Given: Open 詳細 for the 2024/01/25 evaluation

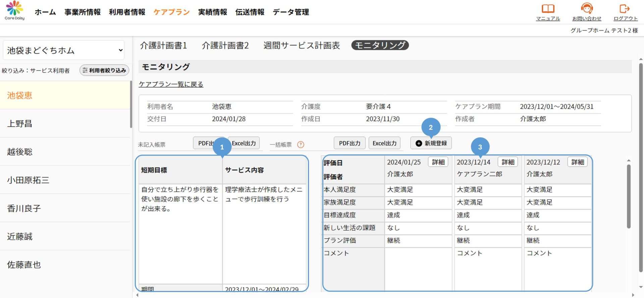Looking at the screenshot, I should point(438,162).
